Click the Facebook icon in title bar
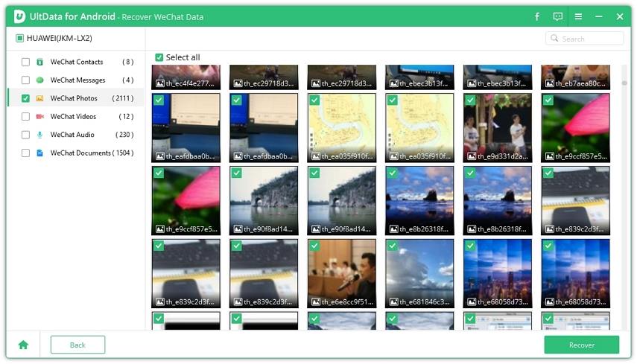 coord(537,16)
